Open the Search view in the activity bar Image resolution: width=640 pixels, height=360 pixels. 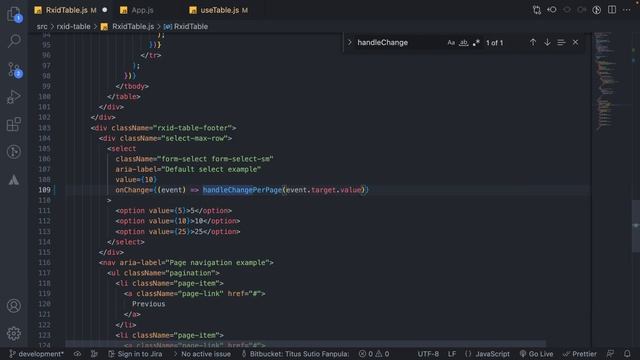(14, 41)
